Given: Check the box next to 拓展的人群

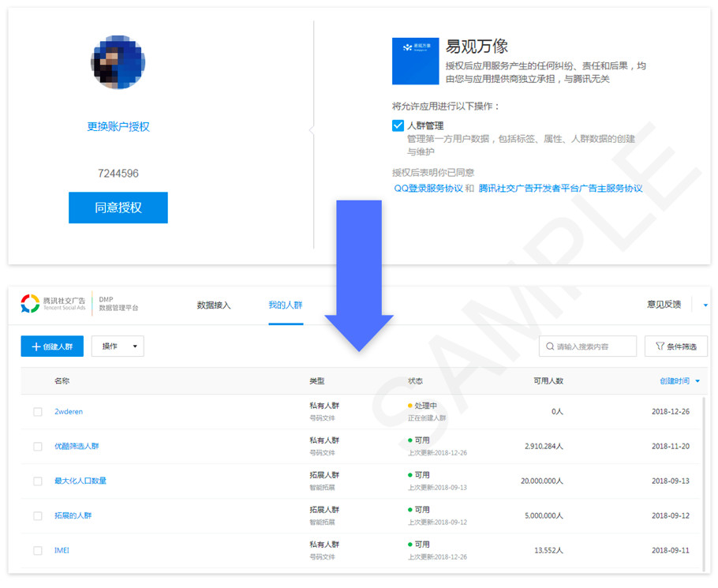Looking at the screenshot, I should tap(38, 516).
